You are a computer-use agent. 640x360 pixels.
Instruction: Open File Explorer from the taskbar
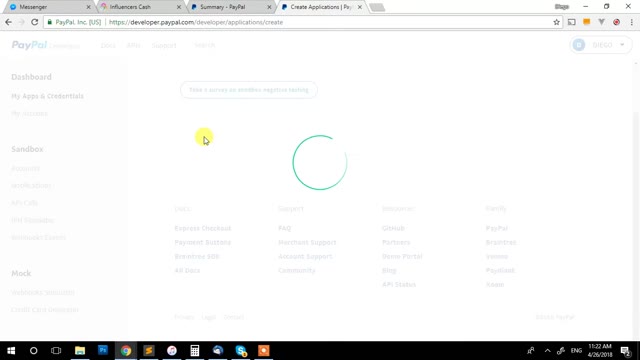point(80,351)
